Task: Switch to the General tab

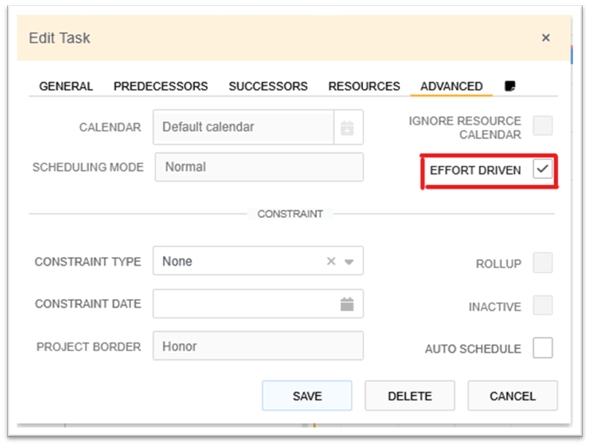Action: pyautogui.click(x=66, y=87)
